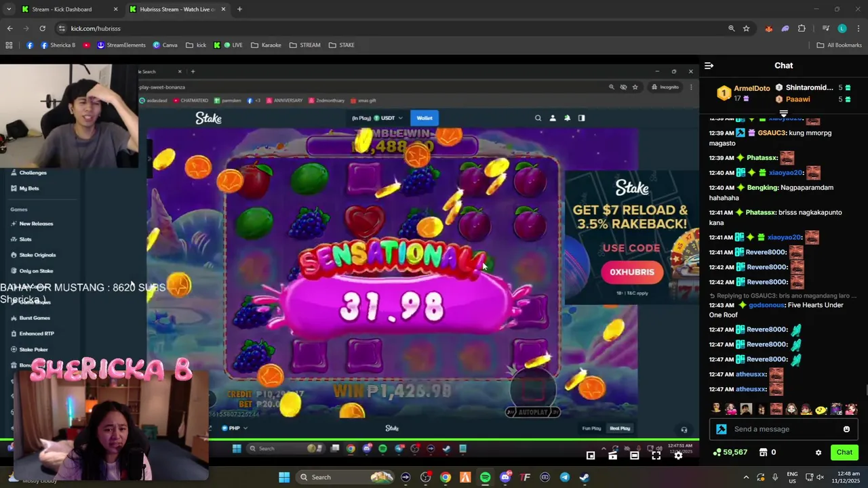
Task: Close the Hubrisss Stream tab
Action: pos(224,9)
